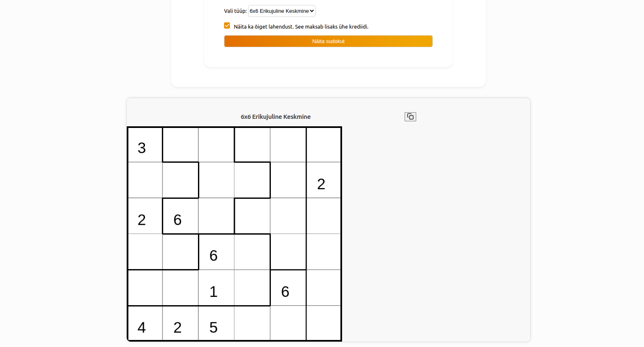Click the empty top-right corner sudoku cell

pos(323,145)
